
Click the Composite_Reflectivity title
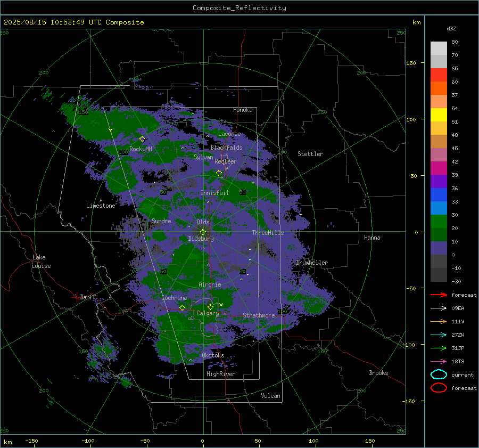point(240,8)
